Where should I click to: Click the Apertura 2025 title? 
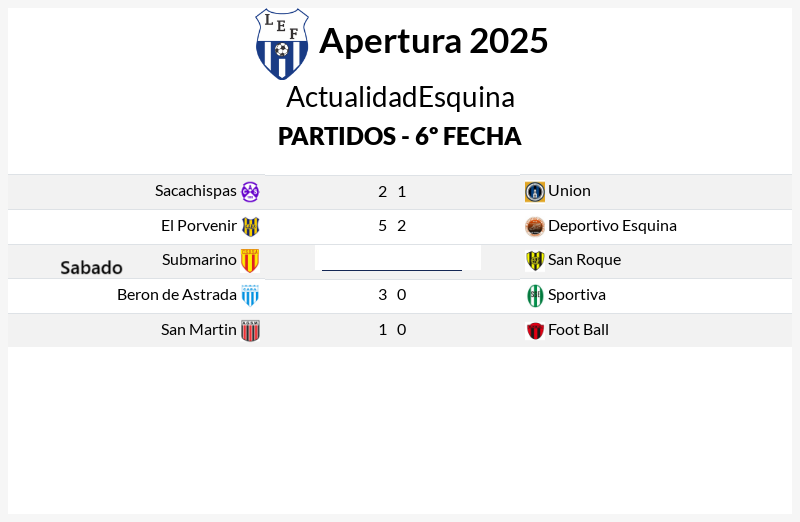tap(434, 41)
